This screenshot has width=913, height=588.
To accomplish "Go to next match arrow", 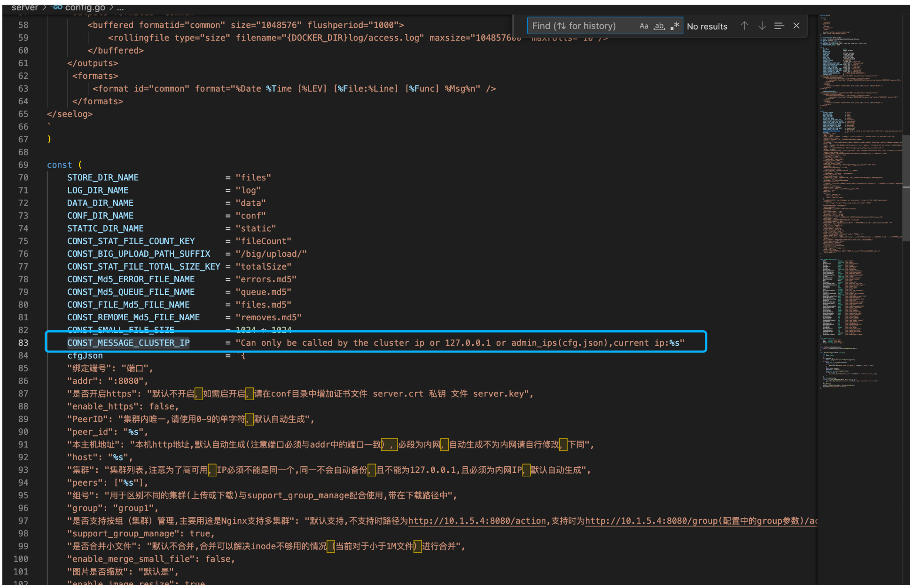I will (x=762, y=26).
